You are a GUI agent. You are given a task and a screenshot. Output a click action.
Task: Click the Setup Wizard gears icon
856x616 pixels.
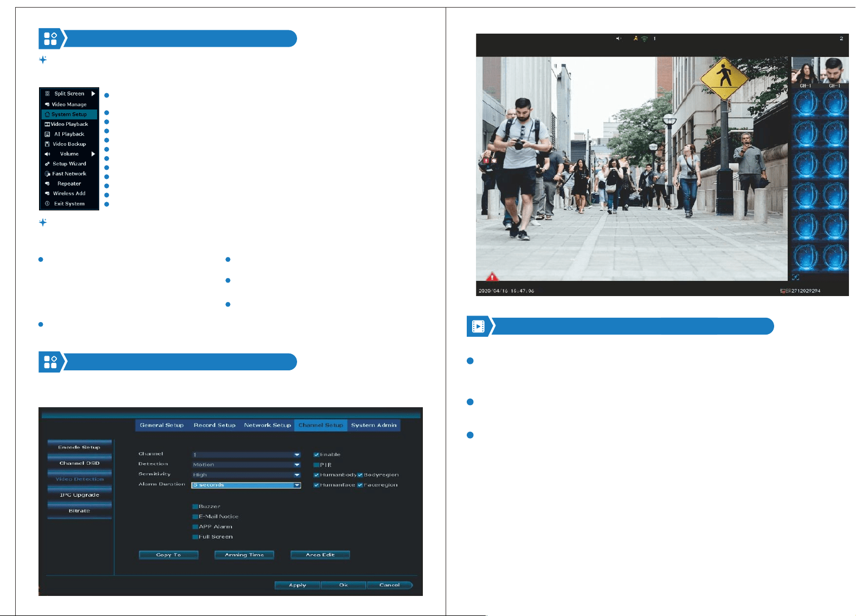(x=47, y=164)
